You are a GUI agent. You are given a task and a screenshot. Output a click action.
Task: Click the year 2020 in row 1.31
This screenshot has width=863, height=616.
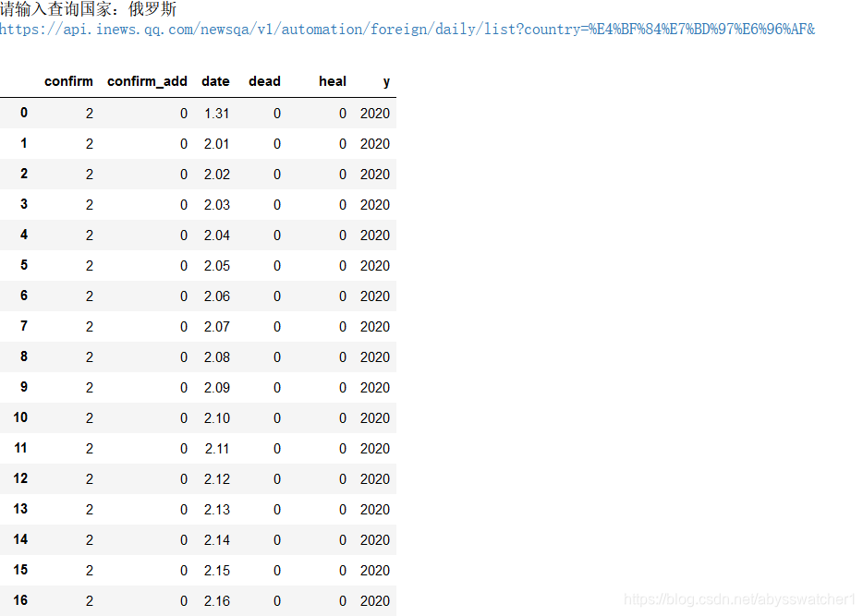375,114
